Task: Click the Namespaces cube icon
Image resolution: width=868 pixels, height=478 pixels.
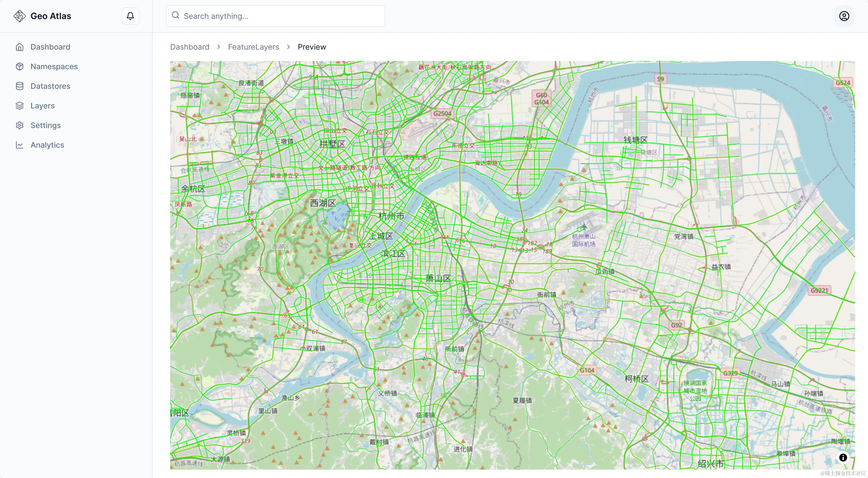Action: [x=20, y=66]
